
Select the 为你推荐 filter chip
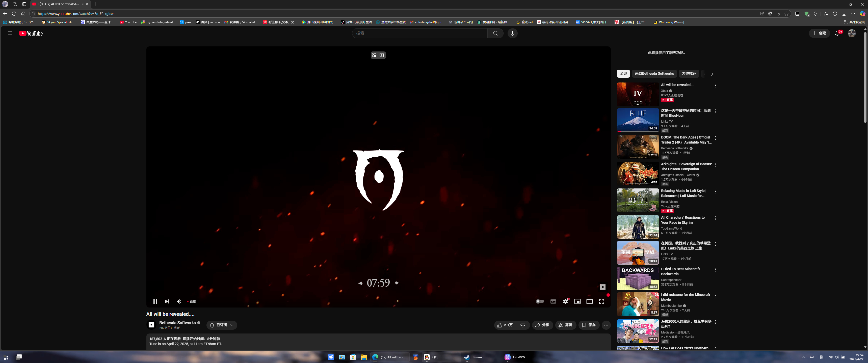689,73
